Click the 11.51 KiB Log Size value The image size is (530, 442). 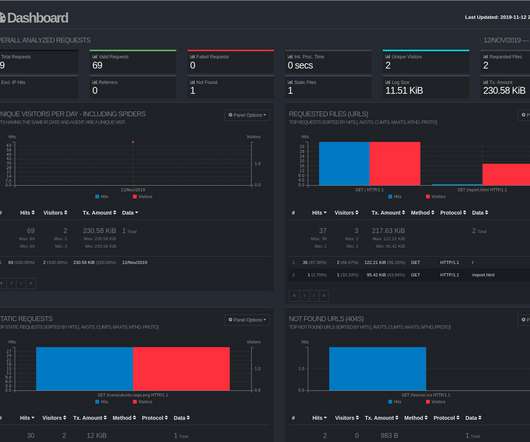click(x=404, y=91)
